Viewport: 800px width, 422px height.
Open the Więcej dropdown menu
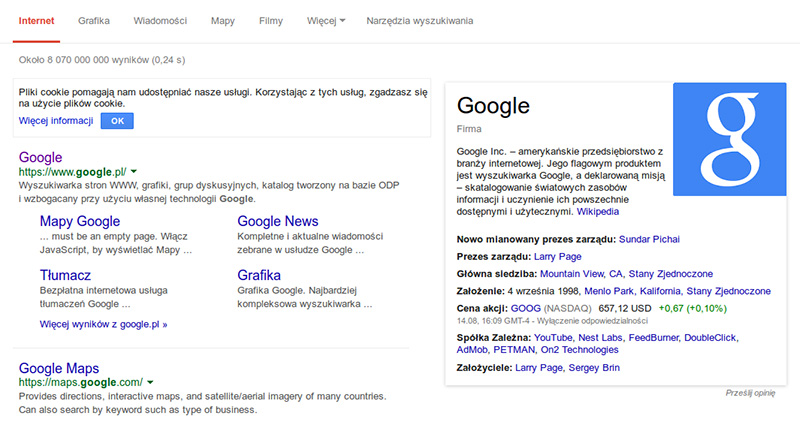click(x=327, y=20)
